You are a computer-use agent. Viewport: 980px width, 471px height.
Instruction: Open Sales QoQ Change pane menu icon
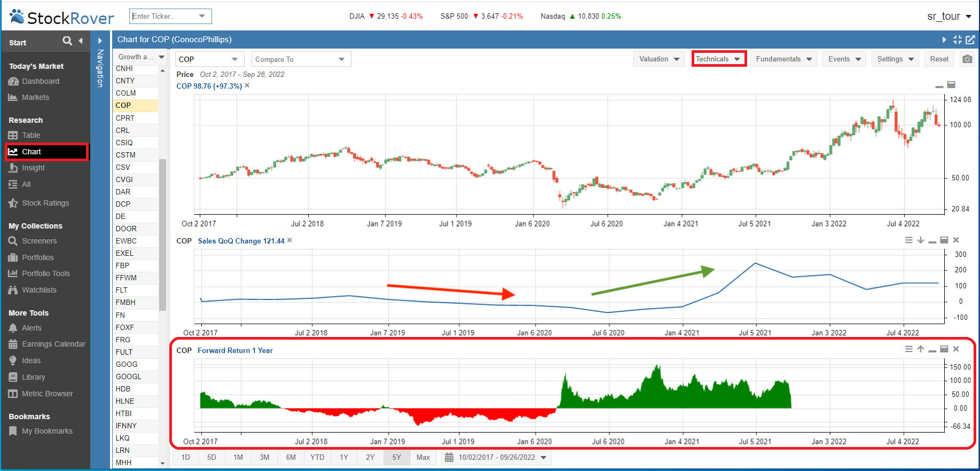point(909,240)
